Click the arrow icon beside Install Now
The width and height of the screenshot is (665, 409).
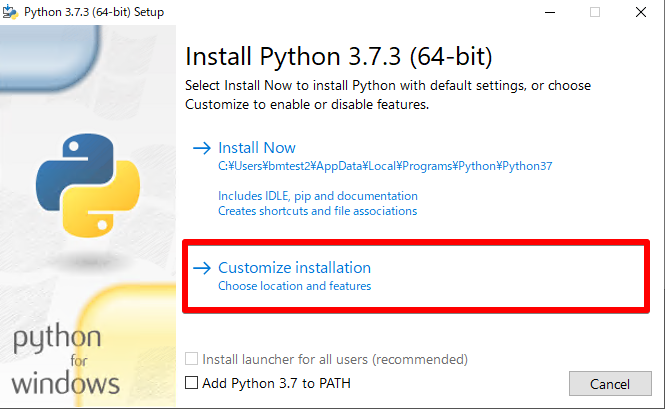click(203, 148)
